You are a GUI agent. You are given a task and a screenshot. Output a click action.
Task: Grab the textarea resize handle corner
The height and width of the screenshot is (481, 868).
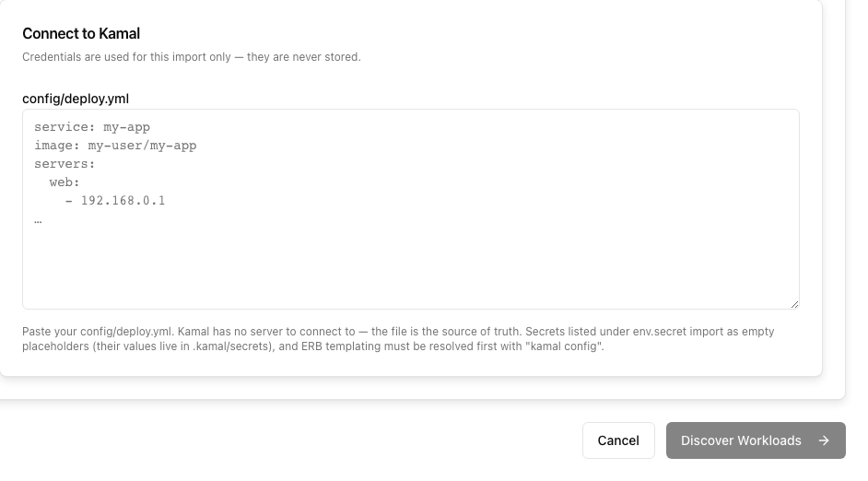794,304
